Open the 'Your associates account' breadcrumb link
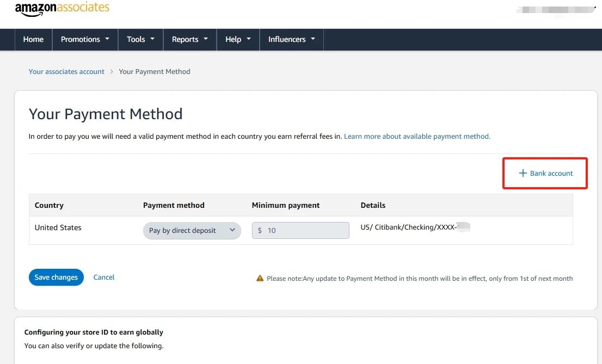602x364 pixels. click(x=66, y=71)
